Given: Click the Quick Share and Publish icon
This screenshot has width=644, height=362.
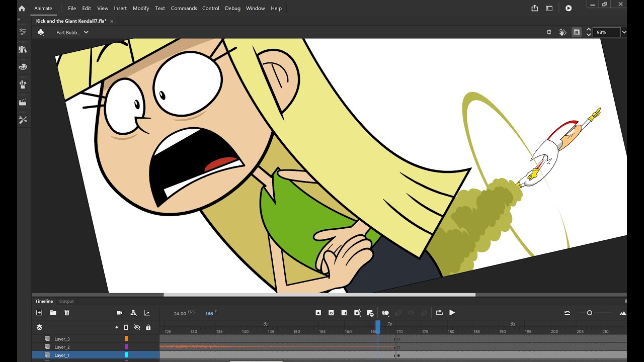Looking at the screenshot, I should pyautogui.click(x=534, y=8).
